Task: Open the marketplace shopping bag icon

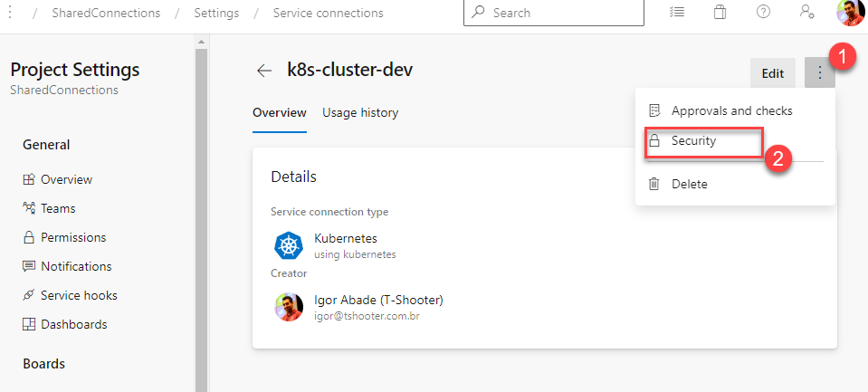Action: point(720,12)
